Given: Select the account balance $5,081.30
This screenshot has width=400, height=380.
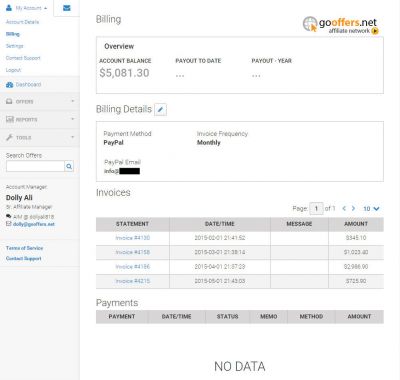Looking at the screenshot, I should pyautogui.click(x=124, y=73).
